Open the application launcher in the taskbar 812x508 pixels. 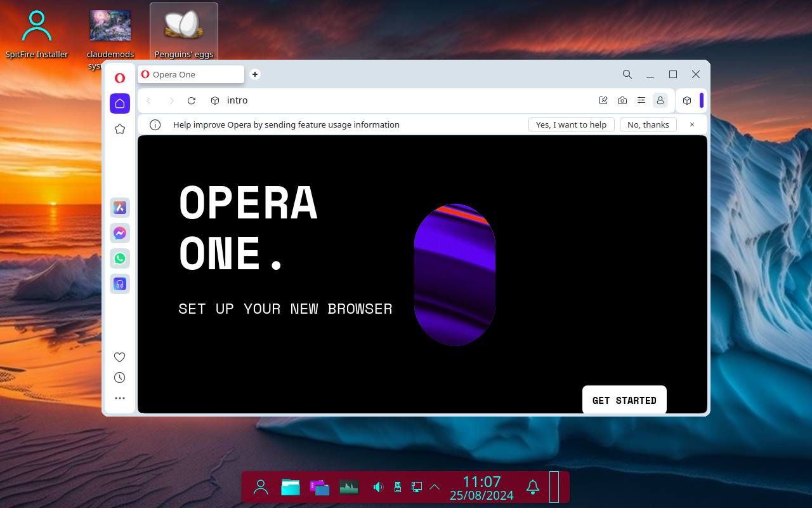click(x=261, y=487)
